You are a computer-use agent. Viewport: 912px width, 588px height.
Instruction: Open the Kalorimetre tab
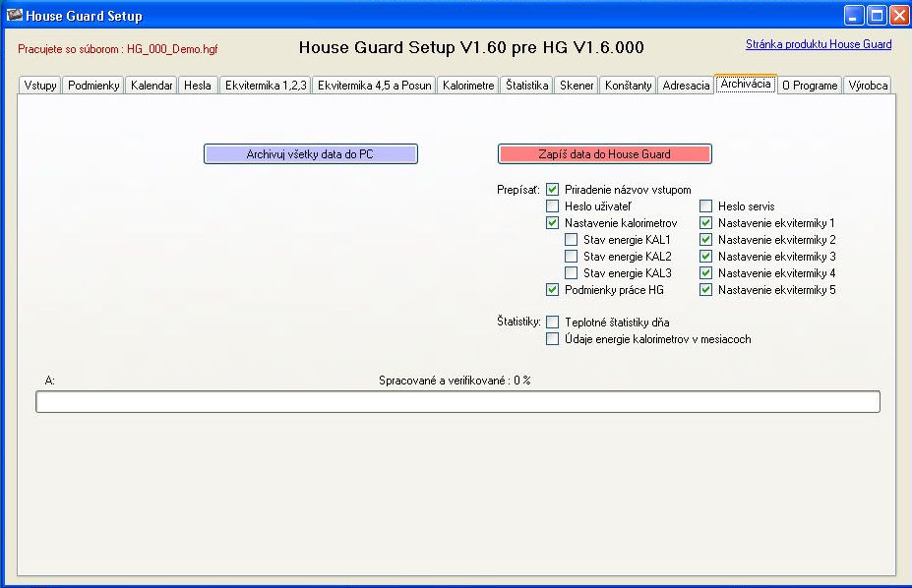pyautogui.click(x=468, y=86)
